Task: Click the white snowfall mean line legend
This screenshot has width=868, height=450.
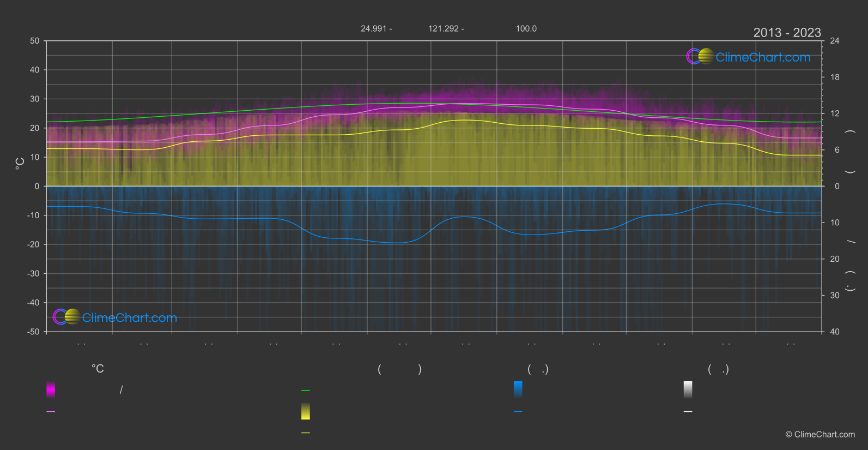Action: coord(688,411)
